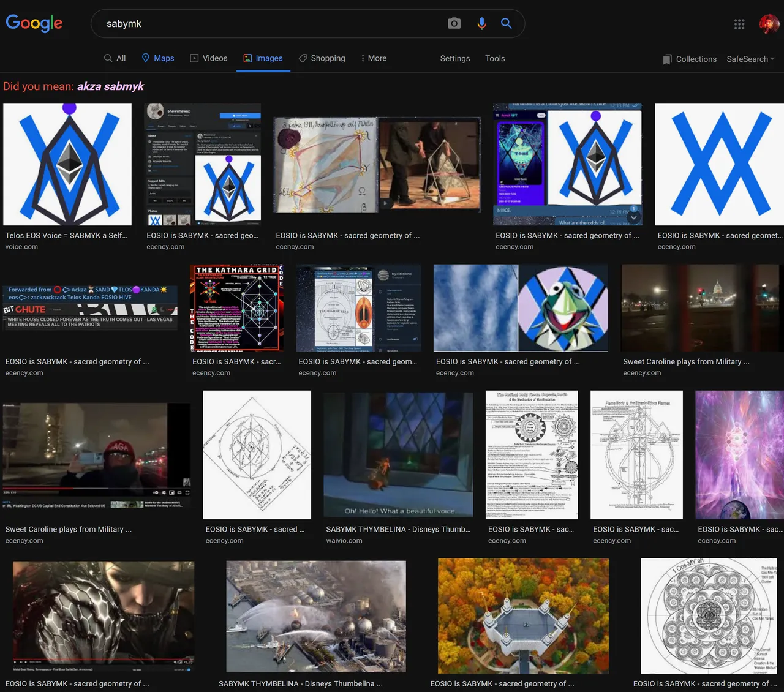Open the dense text Mechanics of Manifestation diagram
This screenshot has width=784, height=692.
pos(532,455)
